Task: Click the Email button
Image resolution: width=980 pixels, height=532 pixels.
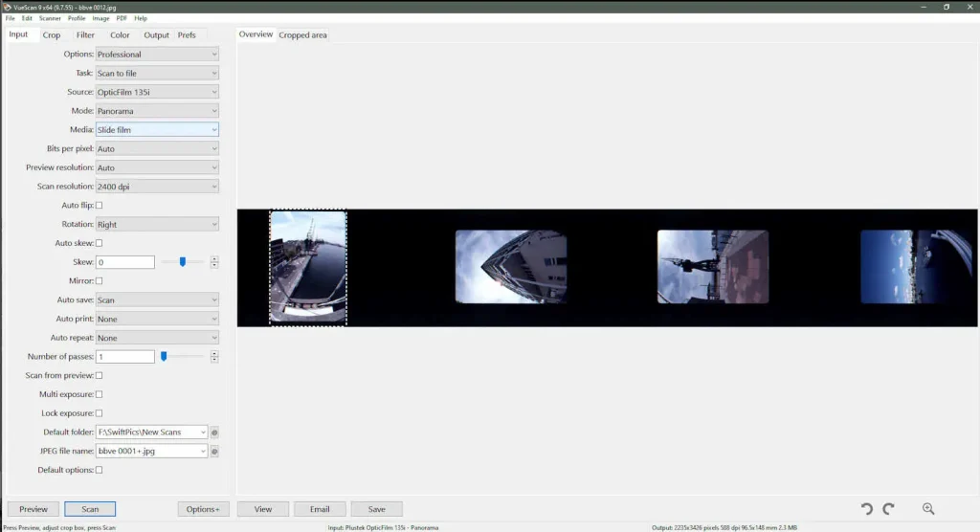Action: pyautogui.click(x=320, y=509)
